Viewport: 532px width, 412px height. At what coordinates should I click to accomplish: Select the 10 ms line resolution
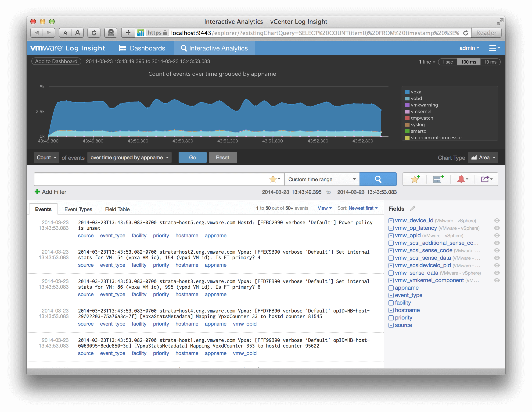pyautogui.click(x=490, y=62)
